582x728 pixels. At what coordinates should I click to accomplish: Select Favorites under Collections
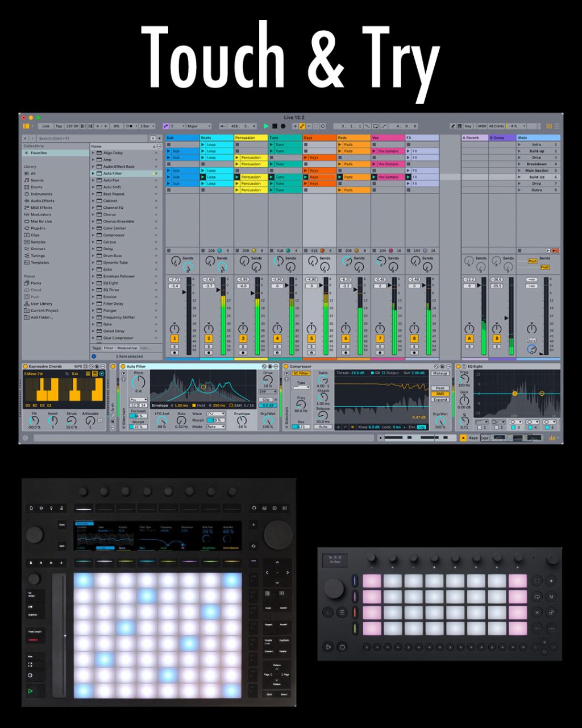coord(39,153)
